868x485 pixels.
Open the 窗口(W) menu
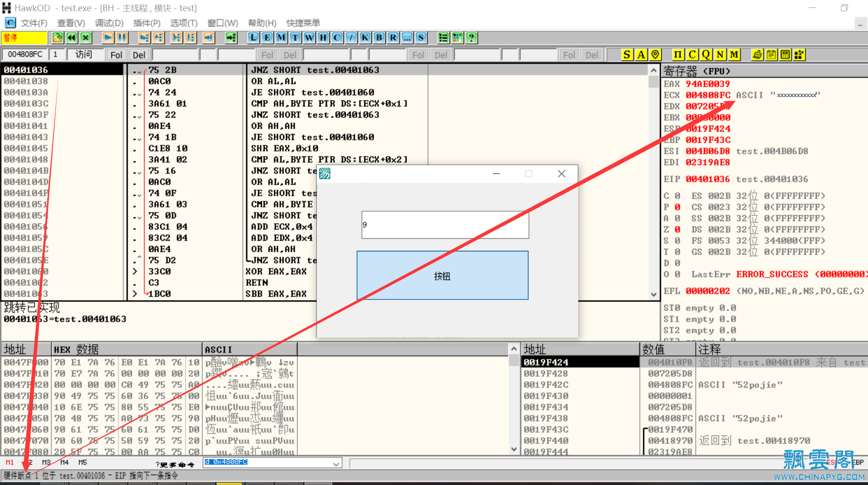click(x=223, y=23)
